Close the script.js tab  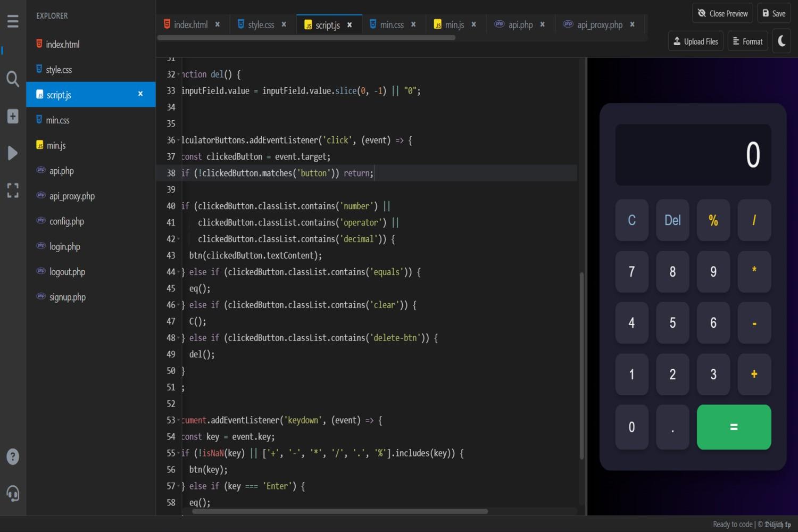(x=350, y=25)
